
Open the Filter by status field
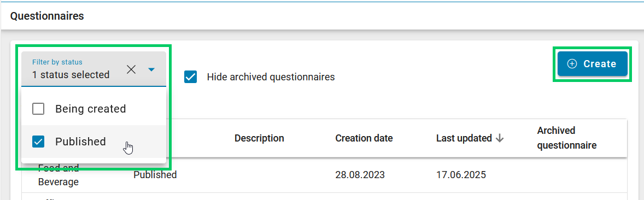click(x=93, y=69)
